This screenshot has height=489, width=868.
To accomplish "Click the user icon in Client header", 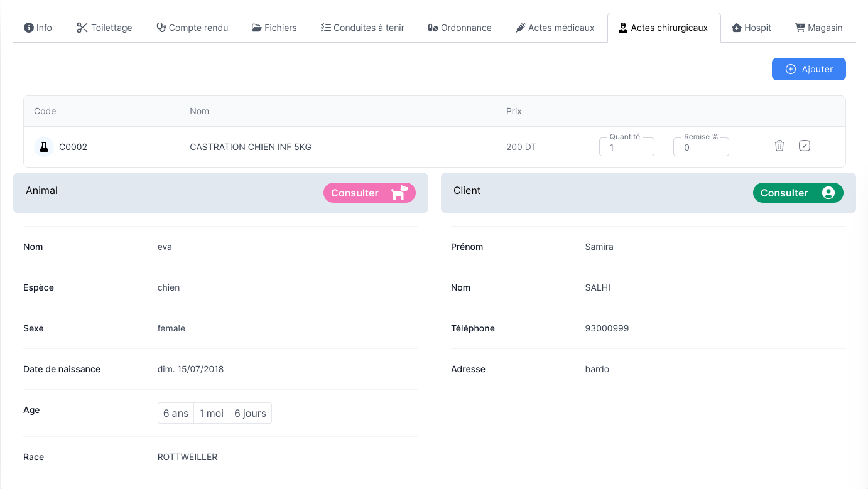I will pos(828,193).
